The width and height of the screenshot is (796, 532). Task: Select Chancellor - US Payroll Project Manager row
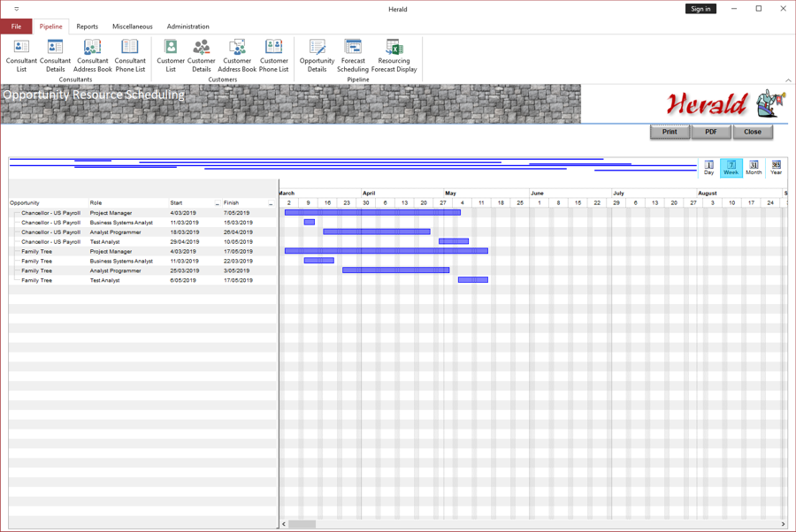[x=143, y=213]
